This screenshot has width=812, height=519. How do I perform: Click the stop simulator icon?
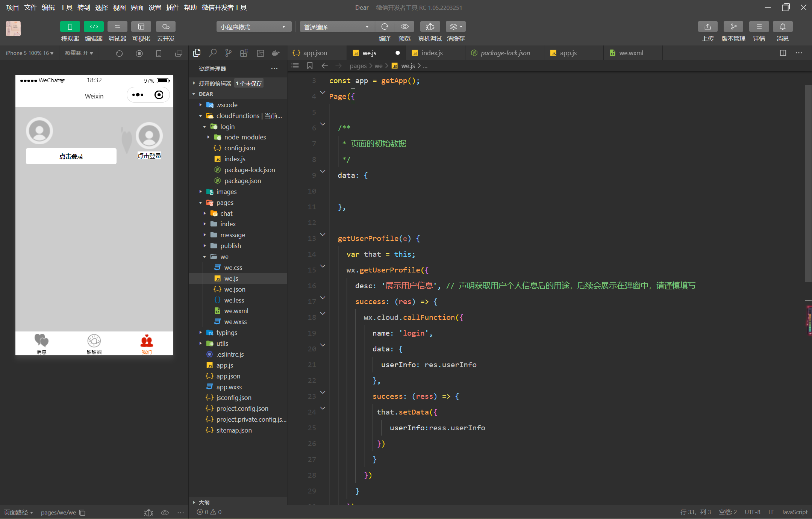click(x=139, y=53)
